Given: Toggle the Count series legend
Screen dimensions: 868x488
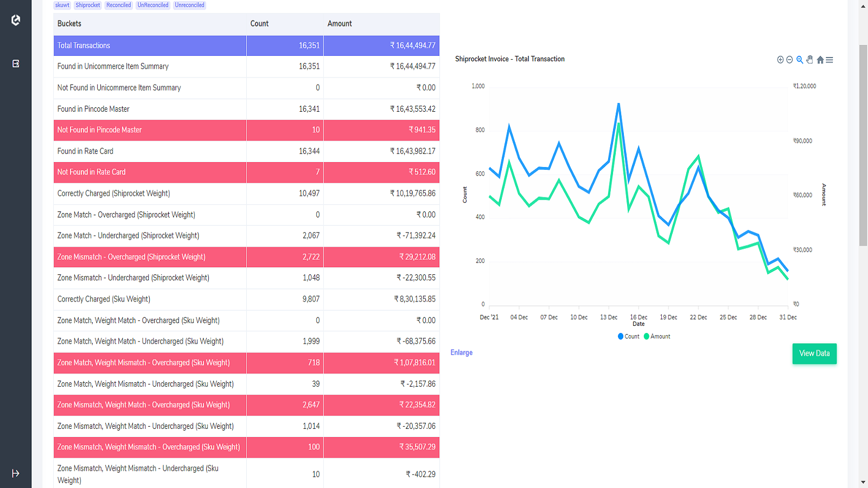Looking at the screenshot, I should (628, 336).
